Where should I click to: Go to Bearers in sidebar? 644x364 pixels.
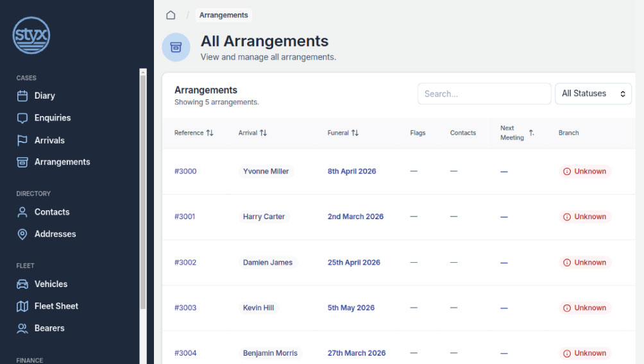pyautogui.click(x=49, y=328)
